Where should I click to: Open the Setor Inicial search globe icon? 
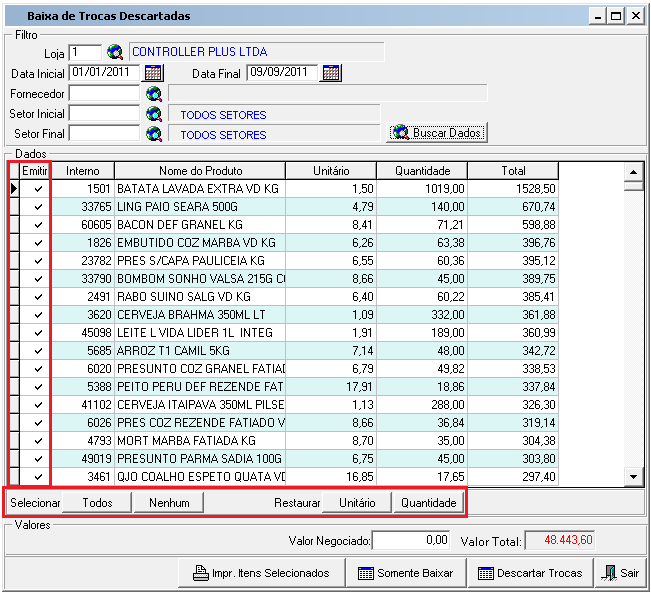coord(154,114)
